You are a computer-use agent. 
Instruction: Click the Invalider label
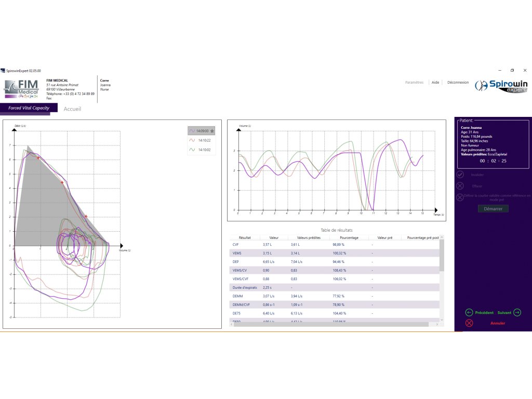pos(477,175)
